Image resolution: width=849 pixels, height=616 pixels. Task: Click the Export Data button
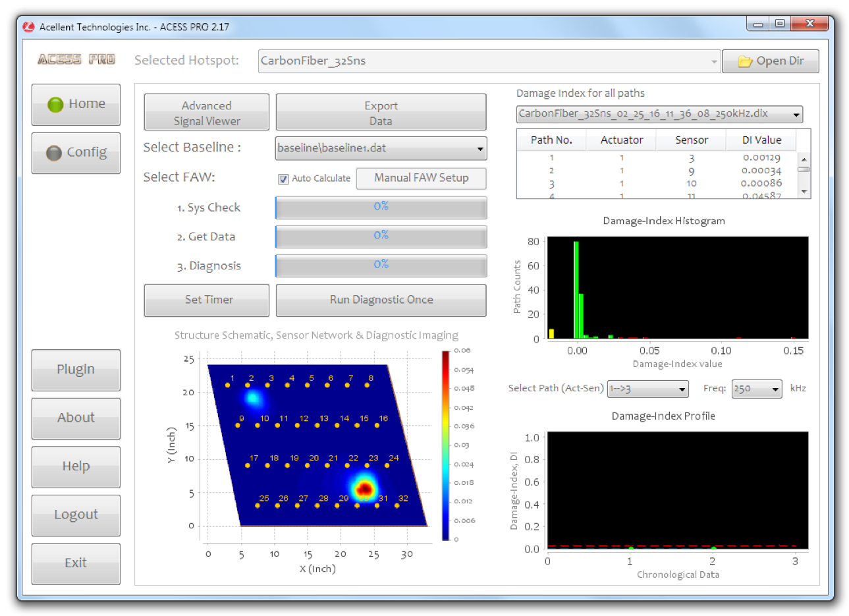pos(381,111)
